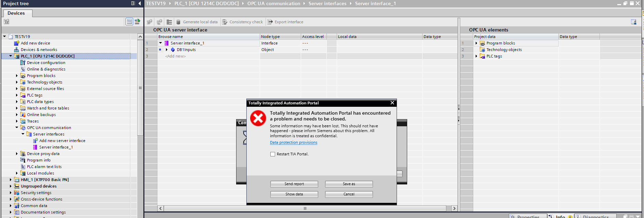The image size is (644, 218).
Task: Close the Totally Integrated Automation Portal dialog
Action: [x=392, y=103]
